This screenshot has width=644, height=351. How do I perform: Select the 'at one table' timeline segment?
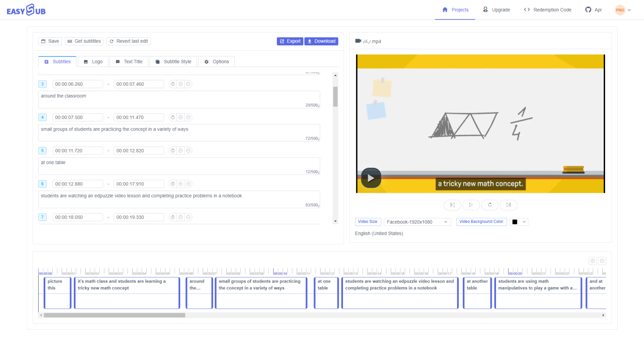click(326, 293)
